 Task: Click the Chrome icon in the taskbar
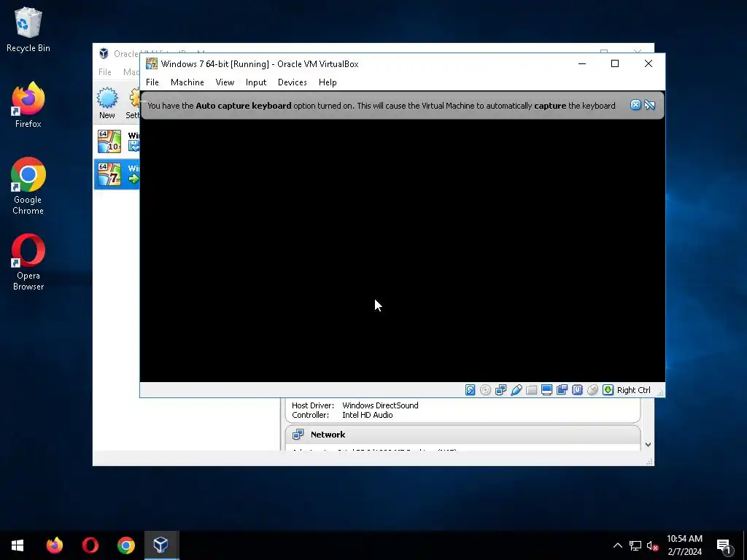click(126, 545)
